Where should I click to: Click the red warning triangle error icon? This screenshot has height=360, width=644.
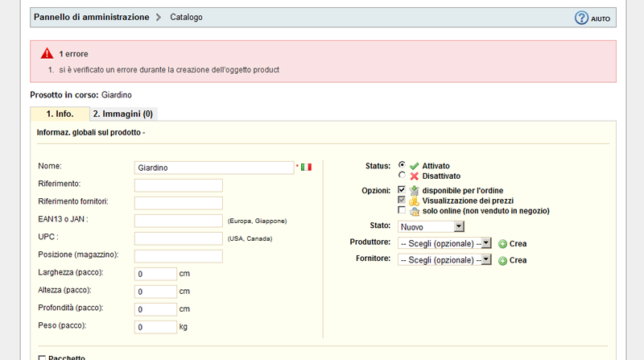pos(47,52)
